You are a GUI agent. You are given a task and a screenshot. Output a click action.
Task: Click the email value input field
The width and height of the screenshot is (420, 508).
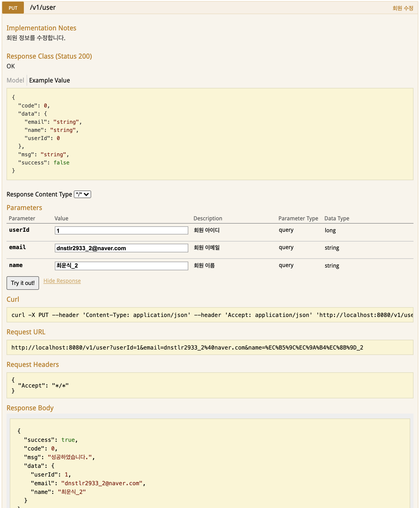click(x=121, y=248)
